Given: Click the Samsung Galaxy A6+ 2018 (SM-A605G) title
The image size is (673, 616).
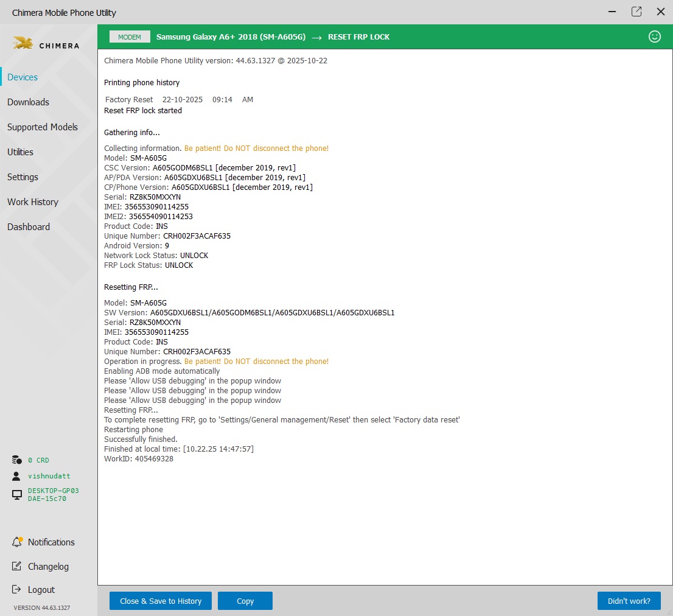Looking at the screenshot, I should click(231, 37).
